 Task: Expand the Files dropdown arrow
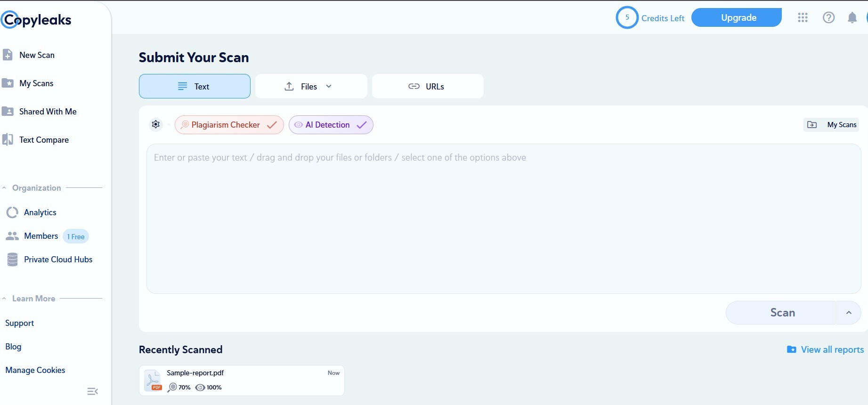(x=329, y=86)
